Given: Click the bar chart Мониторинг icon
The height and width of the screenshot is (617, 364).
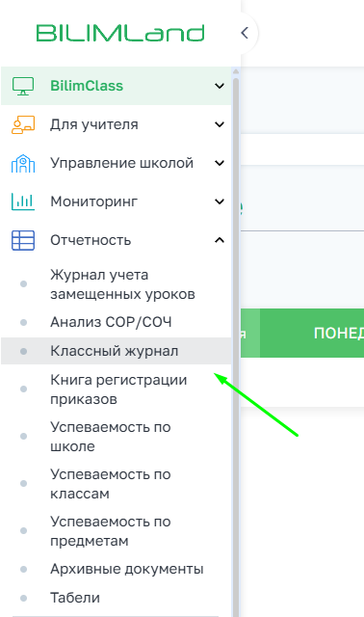Looking at the screenshot, I should [23, 201].
